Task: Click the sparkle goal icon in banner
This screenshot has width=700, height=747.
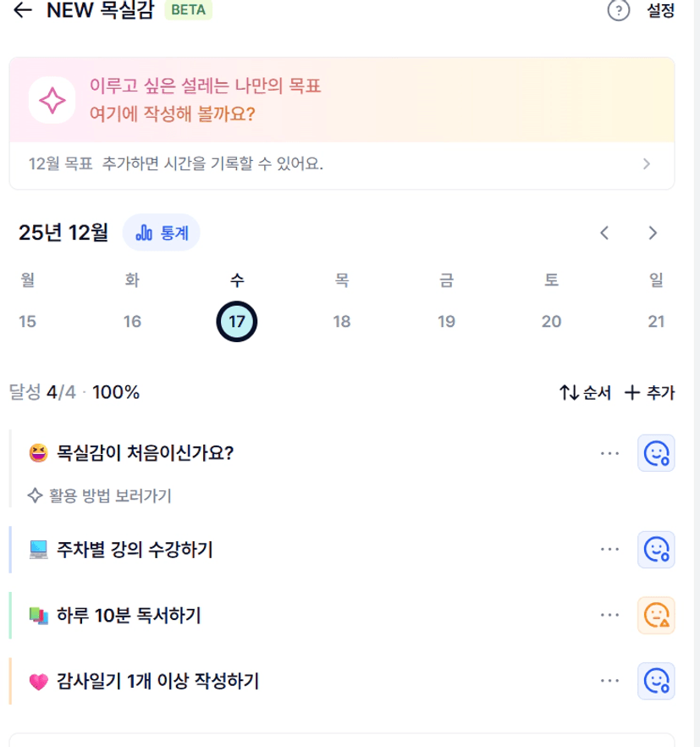Action: pyautogui.click(x=52, y=100)
